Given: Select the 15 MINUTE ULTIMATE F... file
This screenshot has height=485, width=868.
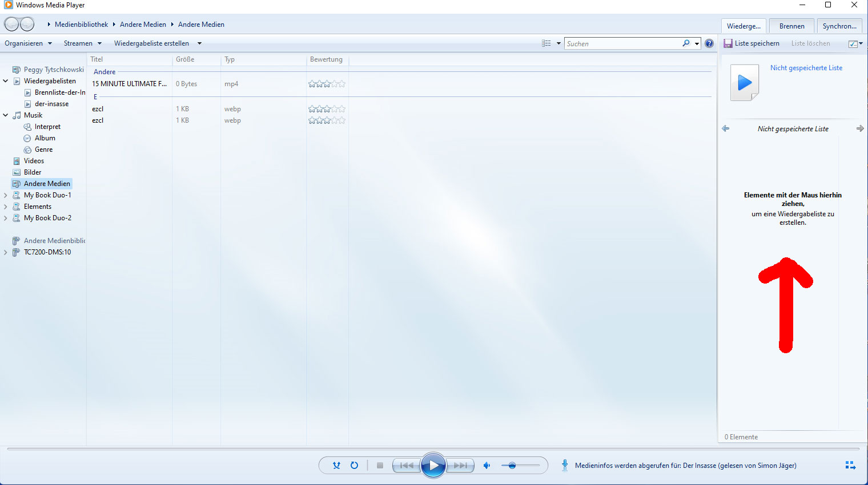Looking at the screenshot, I should (130, 84).
